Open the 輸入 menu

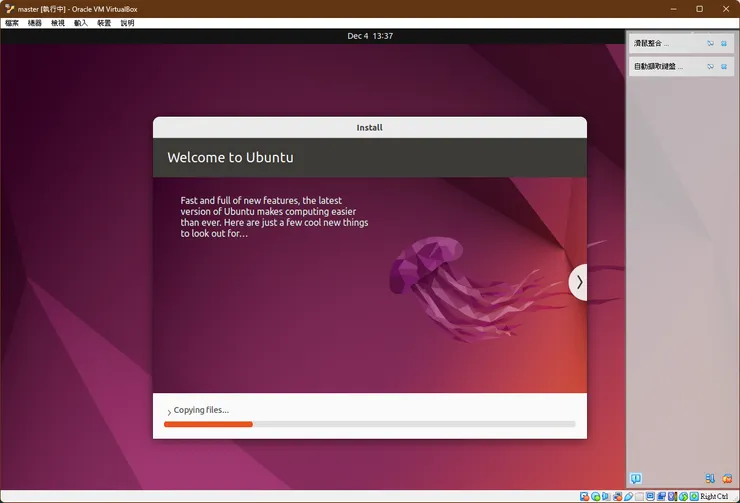(81, 23)
